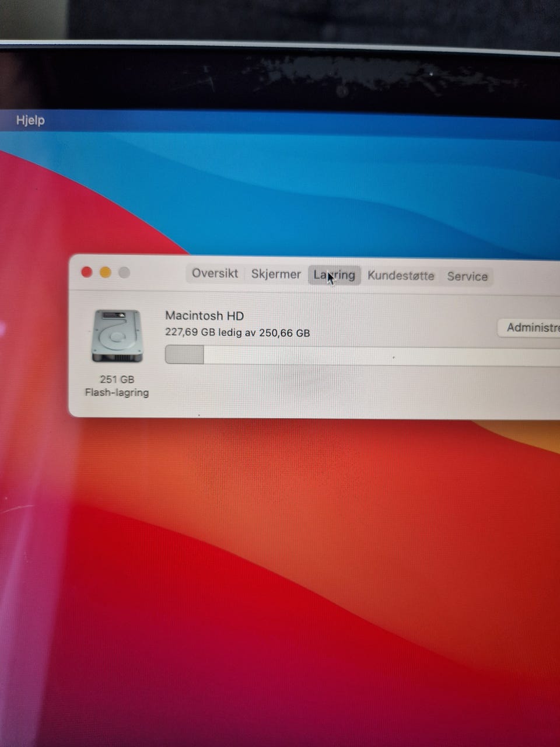Viewport: 560px width, 747px height.
Task: Click the Macintosh HD disk name
Action: [x=205, y=316]
